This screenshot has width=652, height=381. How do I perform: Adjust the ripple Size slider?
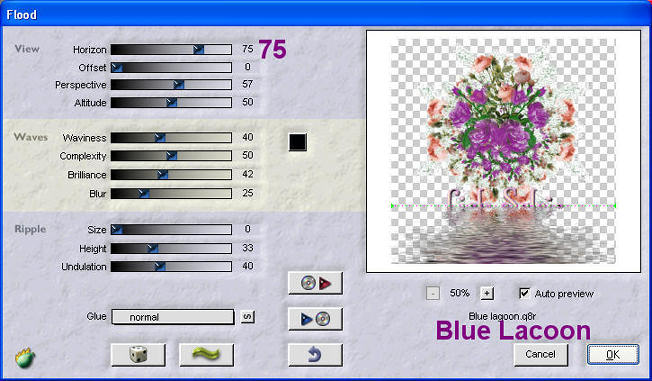(171, 230)
